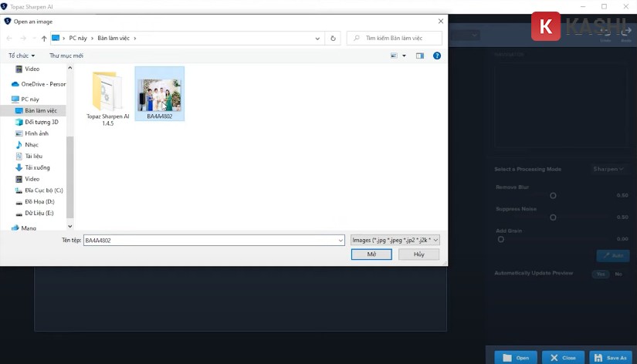637x364 pixels.
Task: Open the file name history dropdown
Action: pos(341,241)
